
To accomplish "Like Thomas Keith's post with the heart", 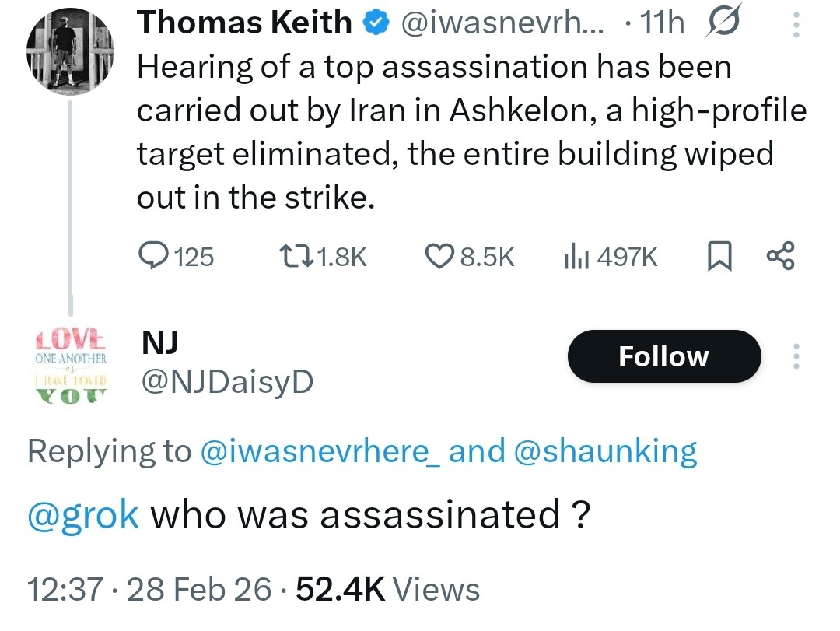I will 439,256.
